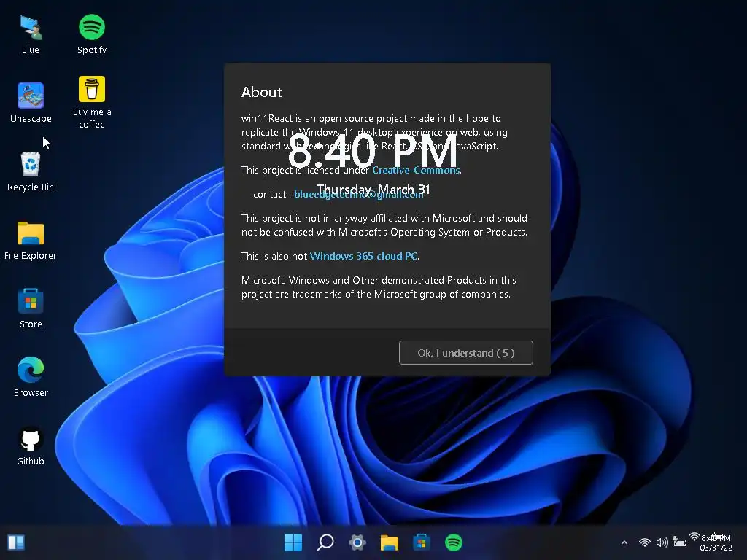
Task: Click the Thursday, March 31 date text
Action: [373, 190]
